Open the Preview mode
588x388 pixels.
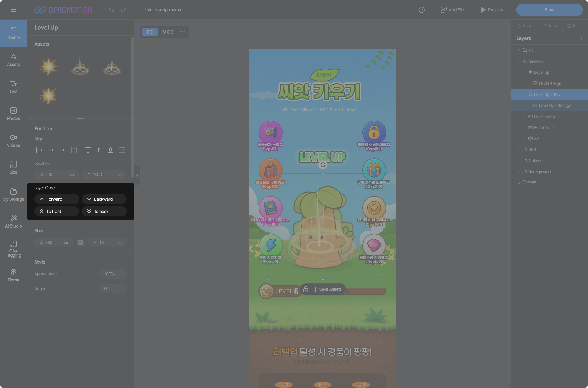492,10
